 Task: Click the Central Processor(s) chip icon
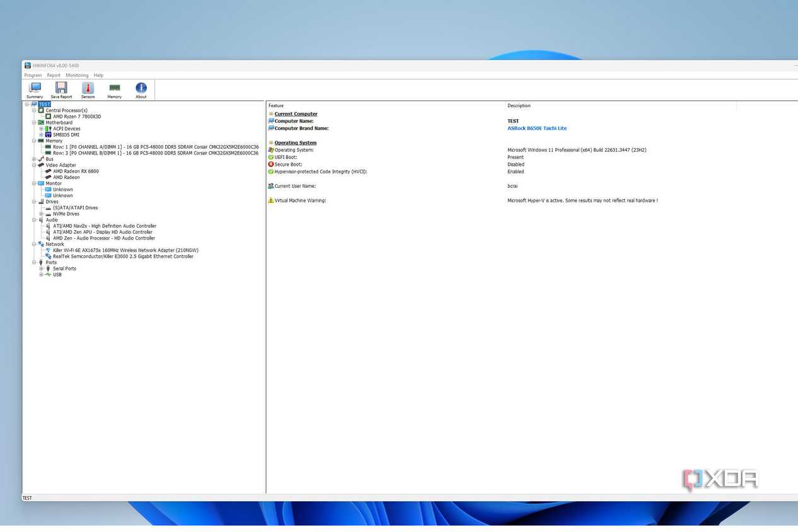pyautogui.click(x=41, y=110)
